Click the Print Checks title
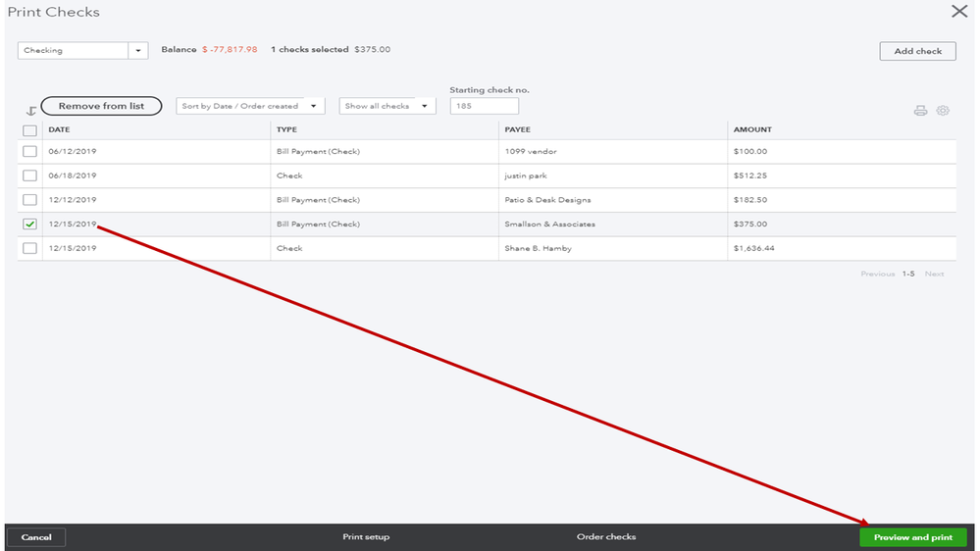The image size is (980, 551). coord(54,12)
